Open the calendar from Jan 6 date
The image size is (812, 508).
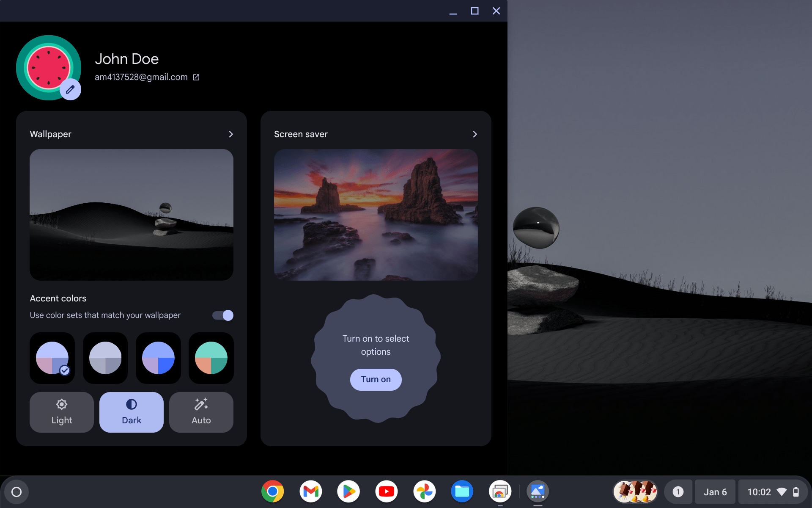[715, 492]
